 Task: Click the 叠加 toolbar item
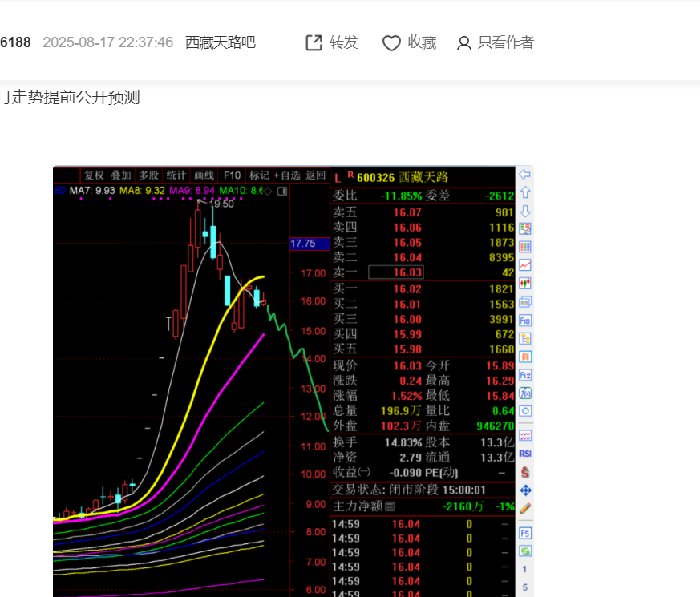tap(121, 175)
